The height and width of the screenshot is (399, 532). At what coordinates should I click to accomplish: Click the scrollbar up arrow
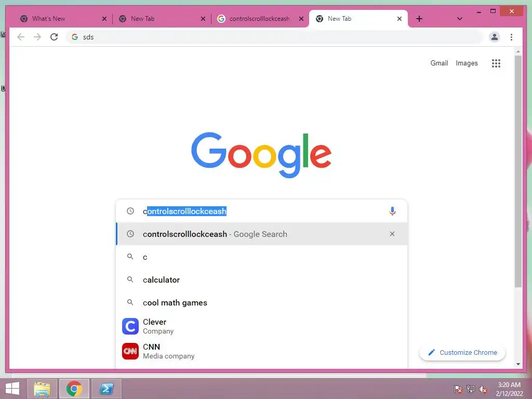(x=518, y=51)
